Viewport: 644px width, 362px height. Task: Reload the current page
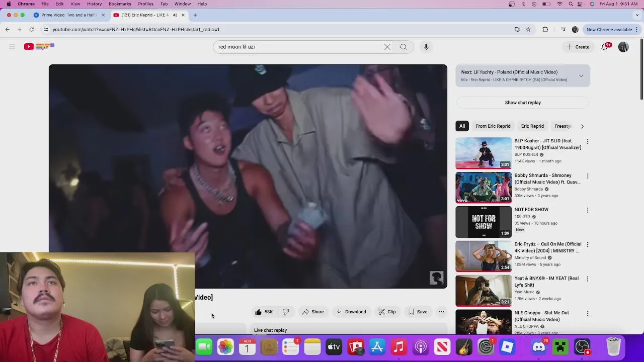[31, 30]
